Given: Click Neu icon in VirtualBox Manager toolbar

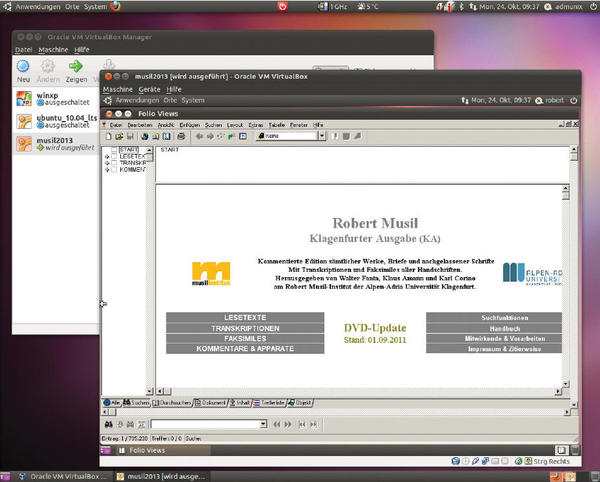Looking at the screenshot, I should click(23, 67).
